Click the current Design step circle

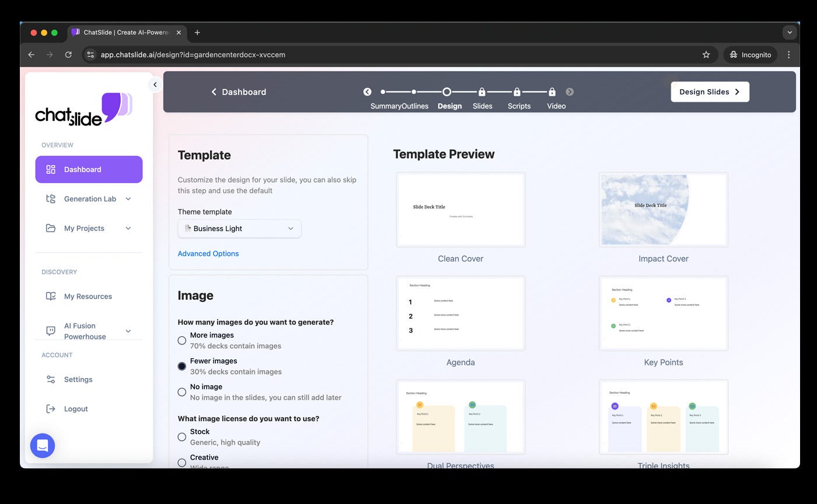pos(447,92)
